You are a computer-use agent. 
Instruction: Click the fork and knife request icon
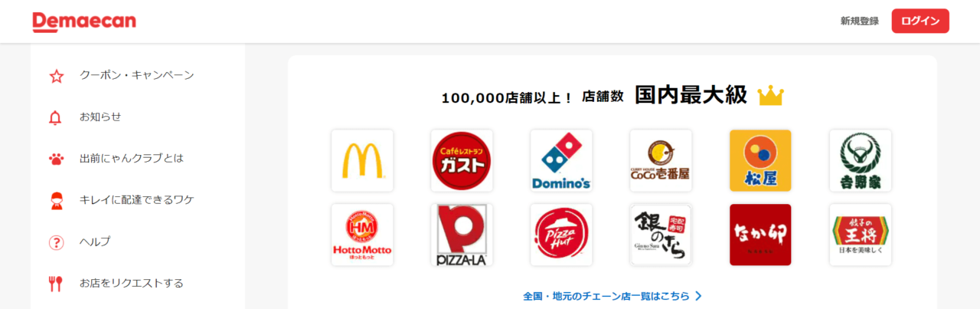pyautogui.click(x=55, y=284)
